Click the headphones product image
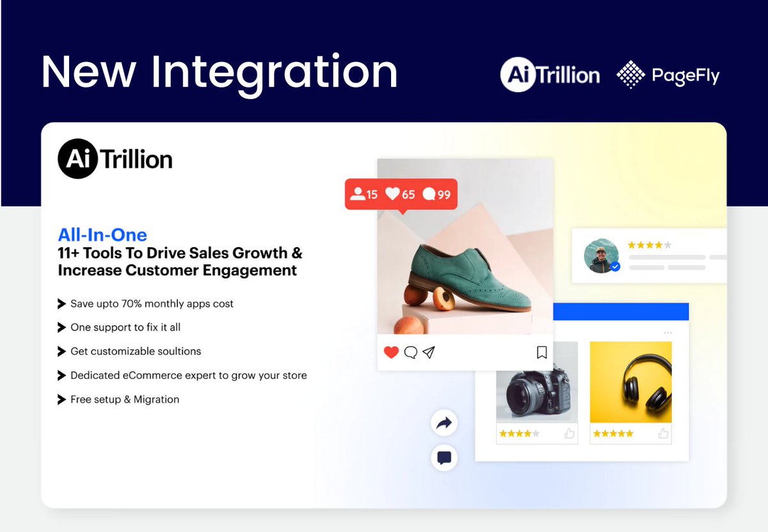 (631, 382)
